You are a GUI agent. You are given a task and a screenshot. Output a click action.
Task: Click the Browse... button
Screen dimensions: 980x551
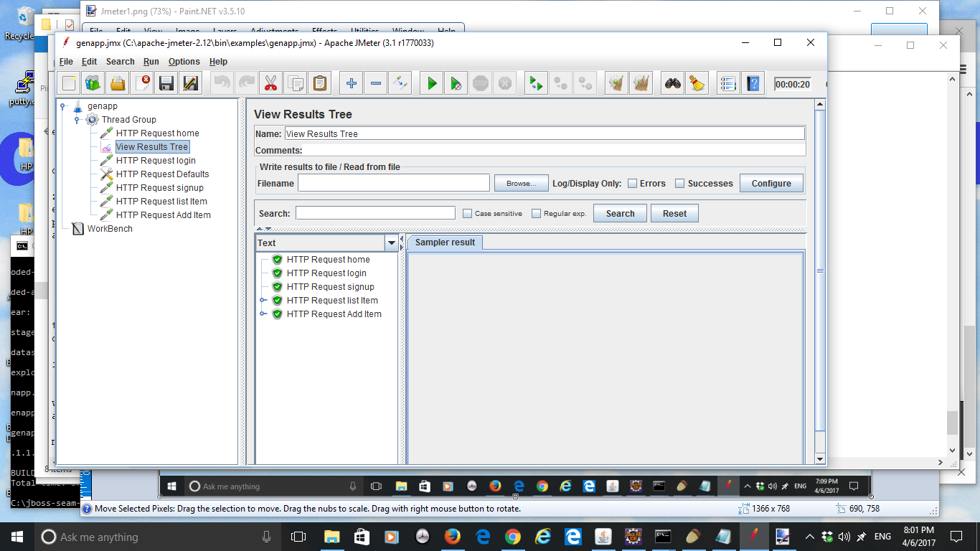(x=522, y=184)
